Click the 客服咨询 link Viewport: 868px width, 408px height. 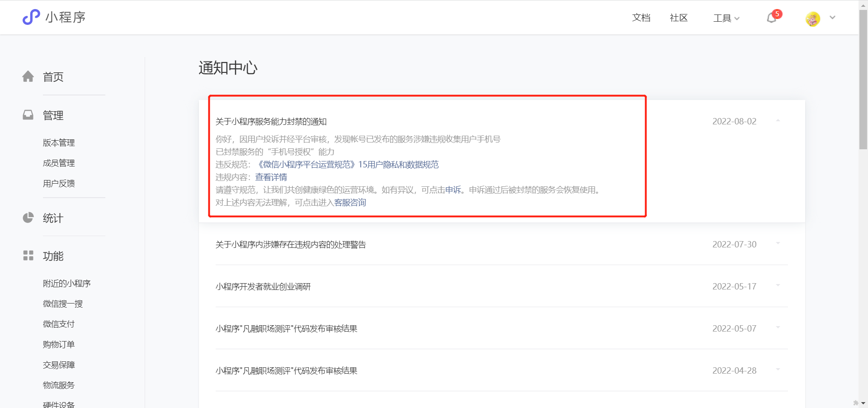coord(350,203)
